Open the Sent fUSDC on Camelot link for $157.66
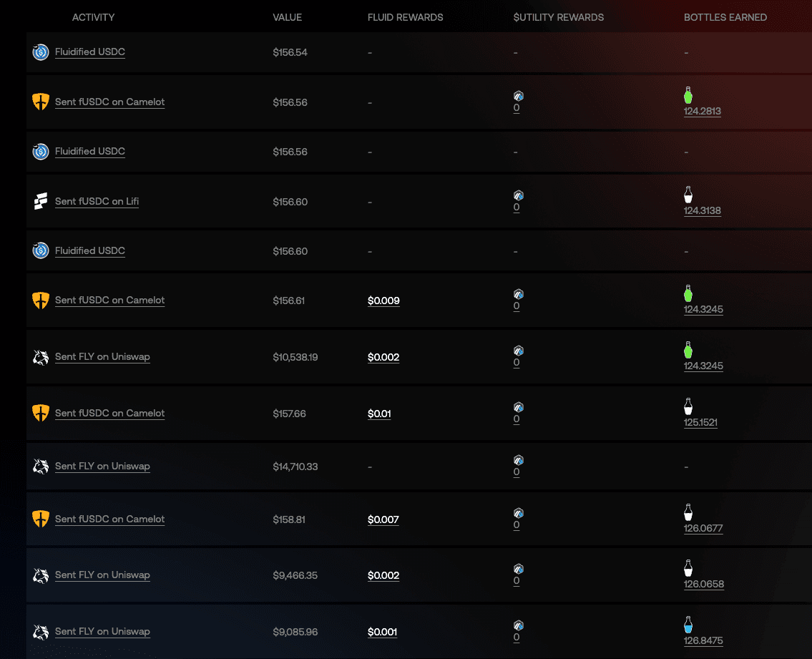The width and height of the screenshot is (812, 659). [109, 414]
